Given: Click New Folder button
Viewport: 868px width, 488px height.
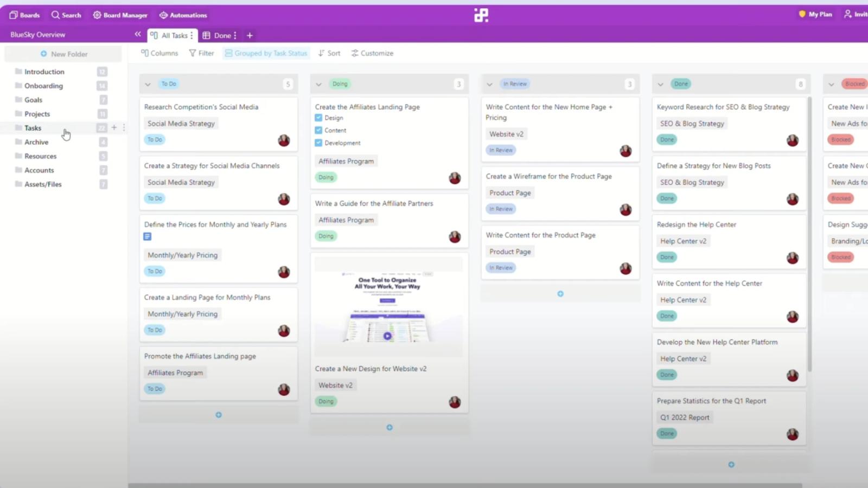Looking at the screenshot, I should click(x=63, y=54).
